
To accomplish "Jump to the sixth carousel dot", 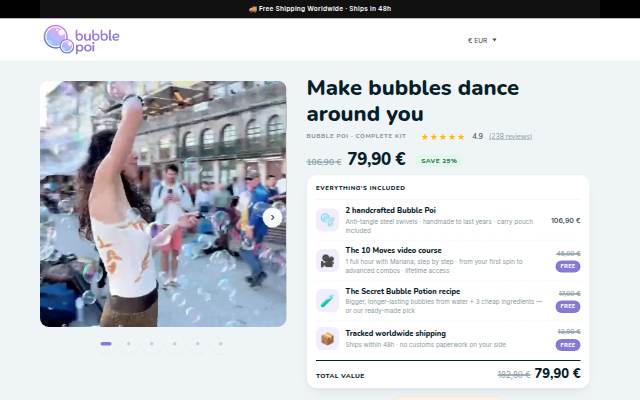I will (x=221, y=344).
